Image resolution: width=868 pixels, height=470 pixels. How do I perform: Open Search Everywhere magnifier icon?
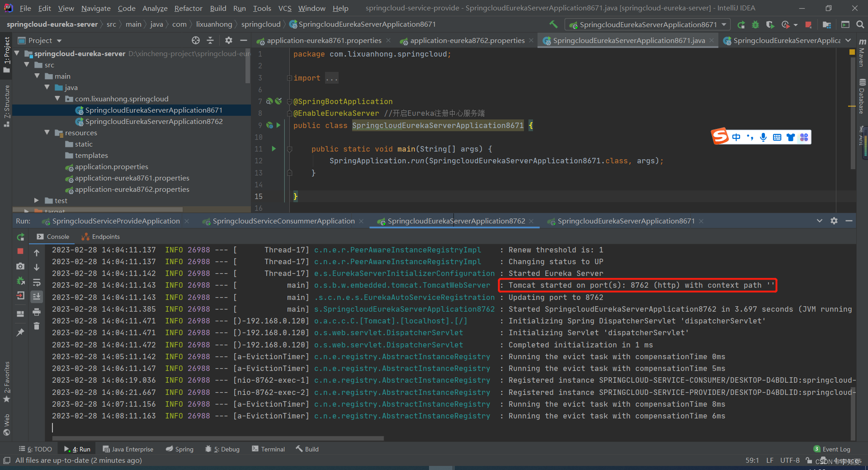coord(860,24)
